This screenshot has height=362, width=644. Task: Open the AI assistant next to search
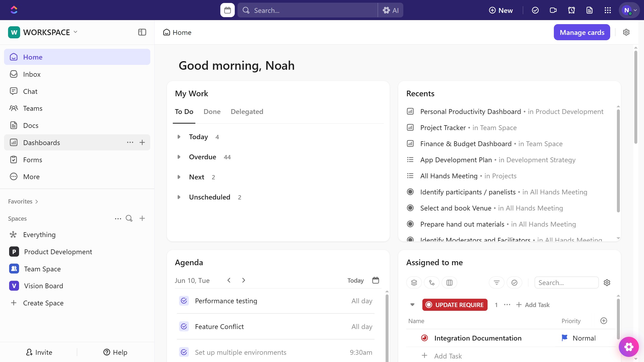391,10
